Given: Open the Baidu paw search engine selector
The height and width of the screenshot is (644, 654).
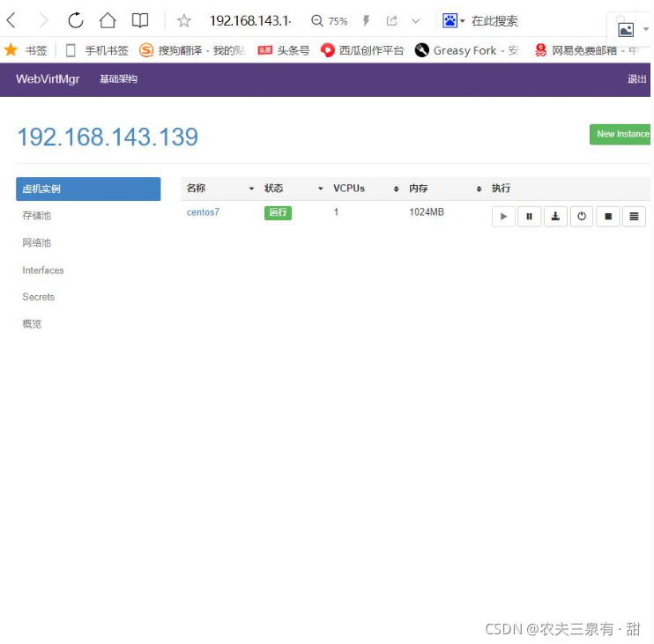Looking at the screenshot, I should click(453, 20).
